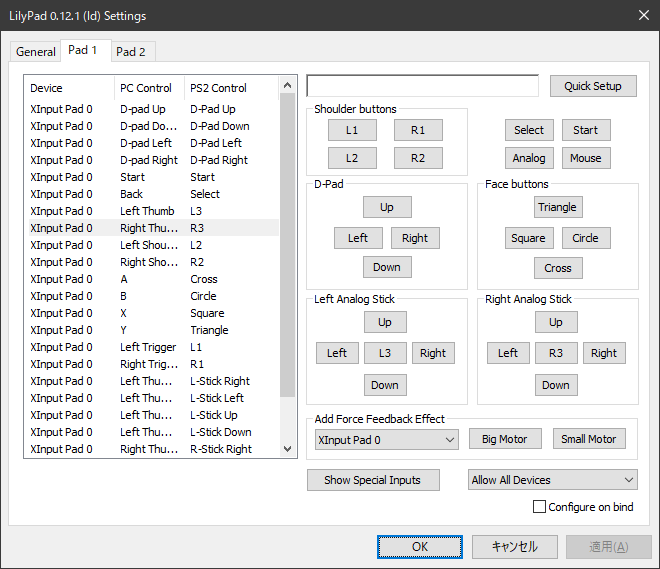Bind Left Analog Stick Right
The width and height of the screenshot is (660, 569).
tap(433, 353)
